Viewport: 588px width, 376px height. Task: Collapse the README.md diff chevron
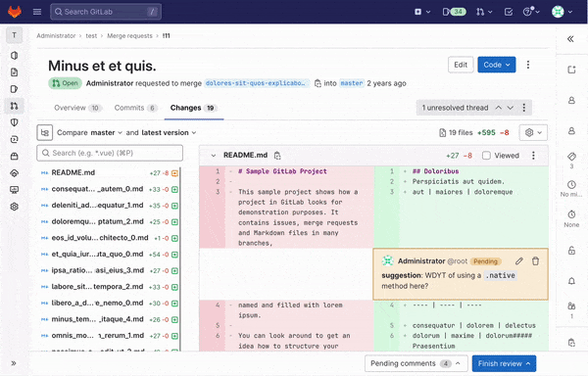pos(214,155)
